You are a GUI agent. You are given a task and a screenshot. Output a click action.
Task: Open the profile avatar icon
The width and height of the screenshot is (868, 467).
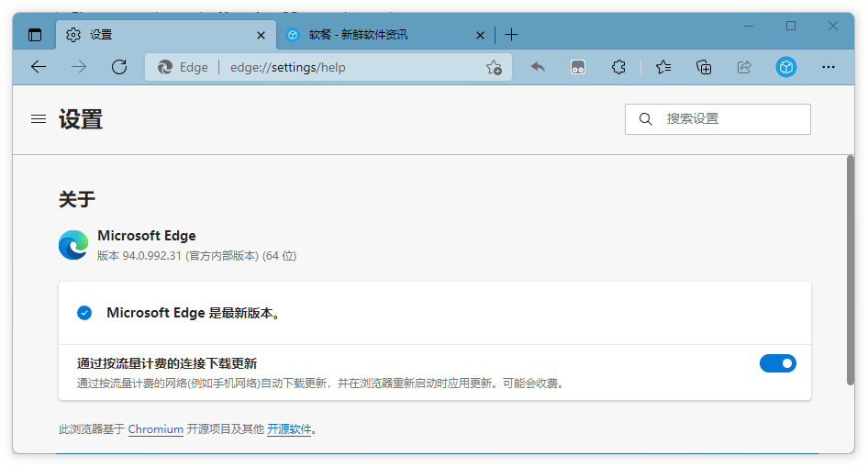[x=785, y=67]
